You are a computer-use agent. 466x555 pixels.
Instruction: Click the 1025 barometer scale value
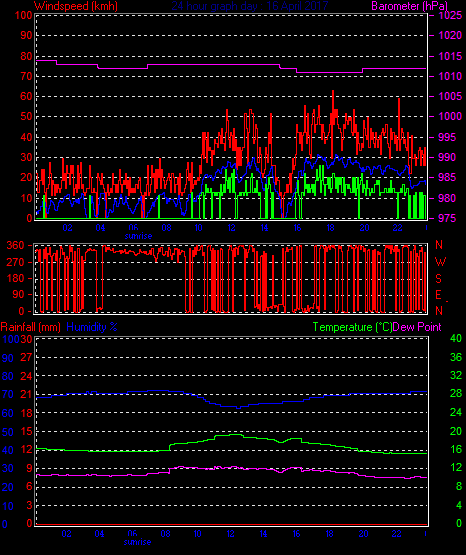(x=450, y=15)
